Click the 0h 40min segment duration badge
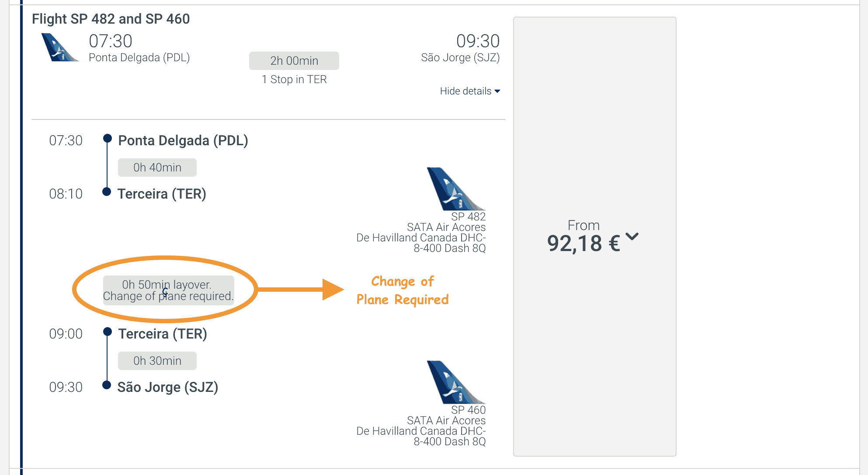868x475 pixels. (x=157, y=168)
